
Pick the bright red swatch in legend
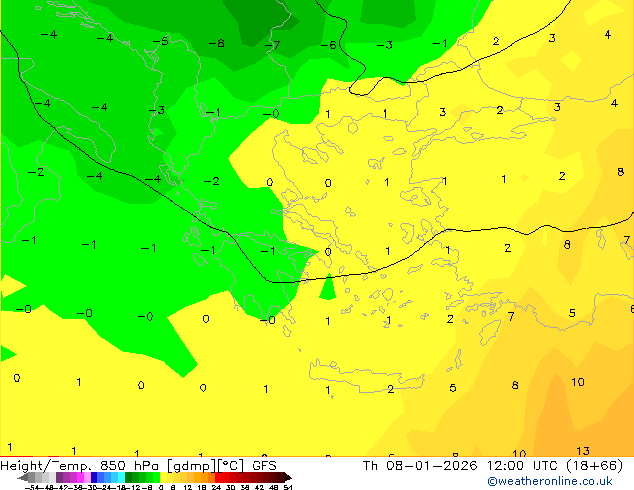(218, 478)
